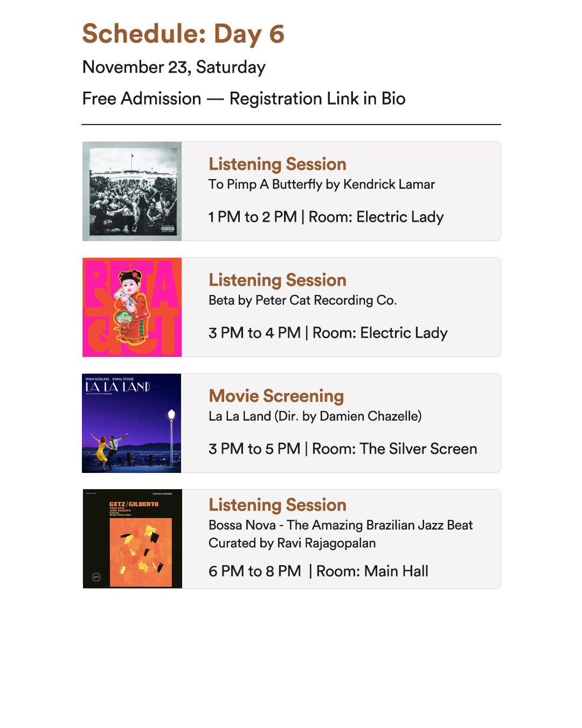Click Bossa Nova Amazing Brazilian Jazz Beat text
Viewport: 582px width, 728px height.
[x=341, y=525]
